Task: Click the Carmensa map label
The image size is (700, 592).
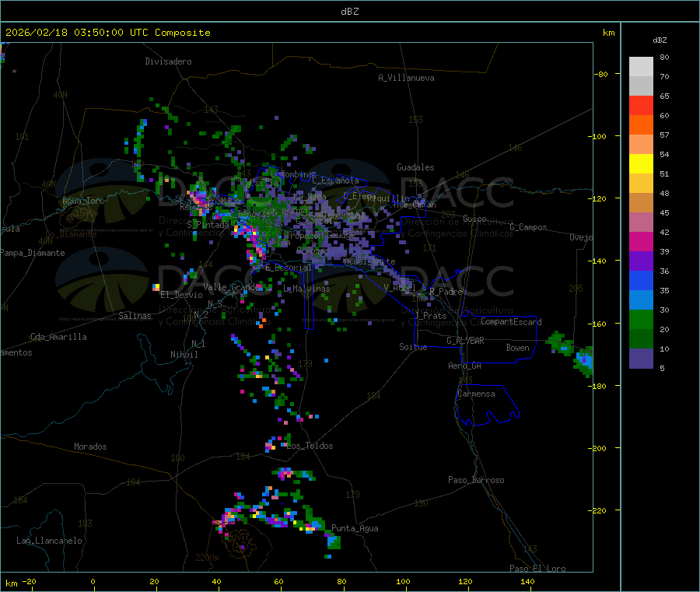Action: tap(476, 394)
